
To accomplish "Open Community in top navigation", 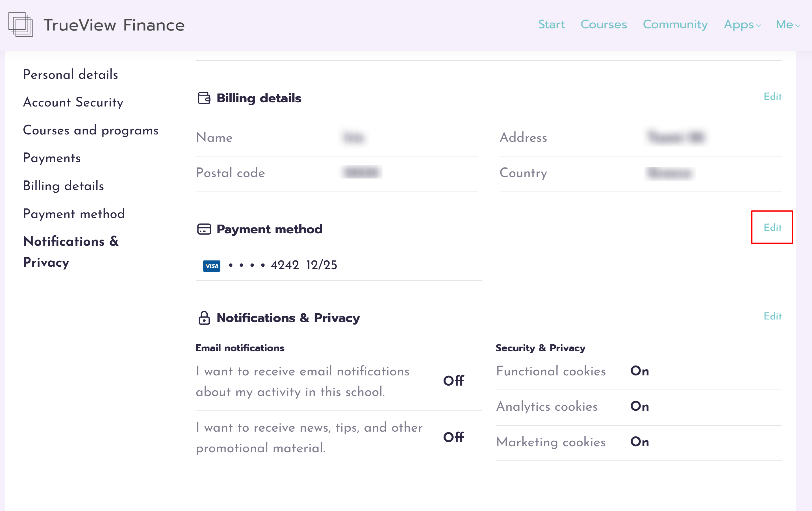I will [x=675, y=25].
